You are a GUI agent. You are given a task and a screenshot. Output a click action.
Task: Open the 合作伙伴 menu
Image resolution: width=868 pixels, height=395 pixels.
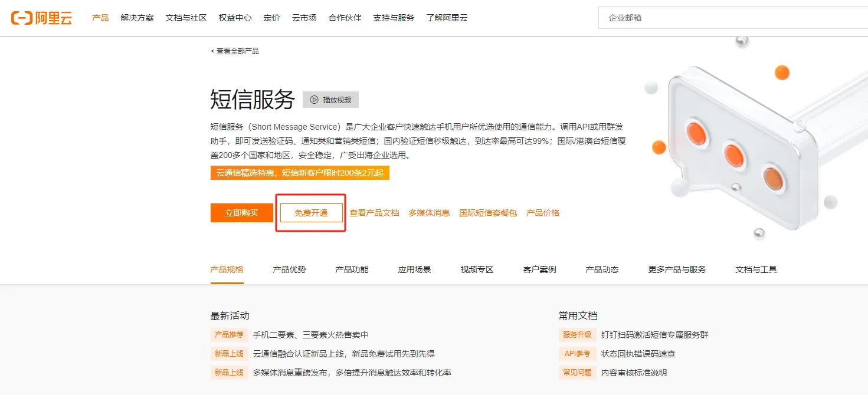pyautogui.click(x=345, y=18)
